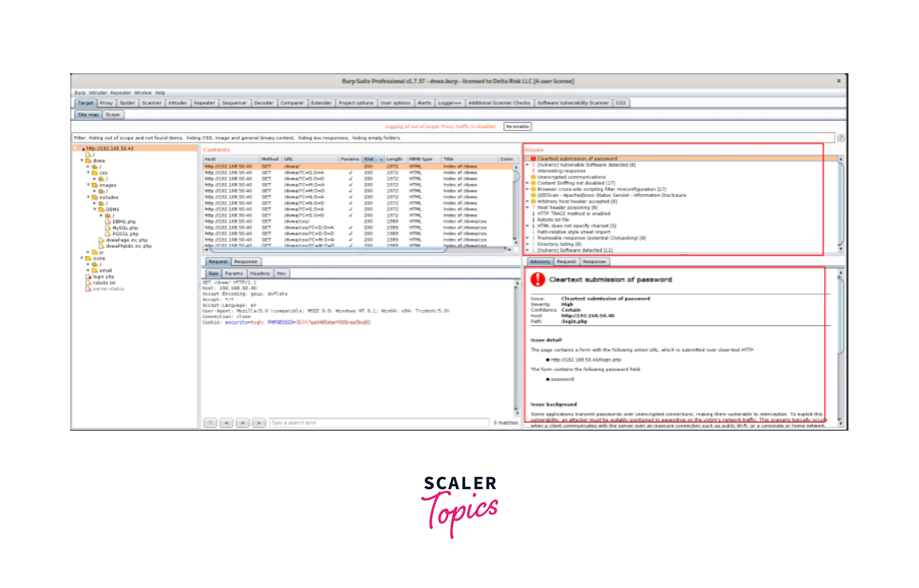The image size is (919, 588).
Task: Expand the Content Sniffing not disabled issue group
Action: 527,183
